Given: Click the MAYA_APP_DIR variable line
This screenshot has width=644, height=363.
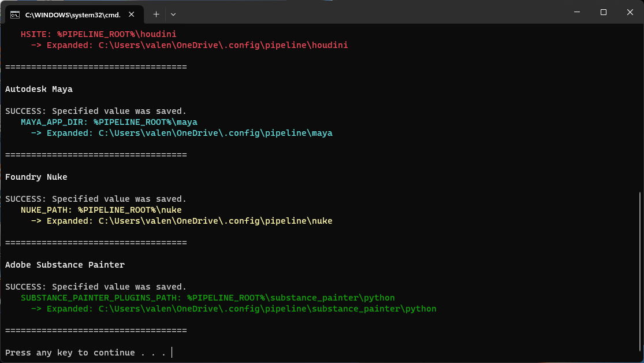Looking at the screenshot, I should [109, 122].
